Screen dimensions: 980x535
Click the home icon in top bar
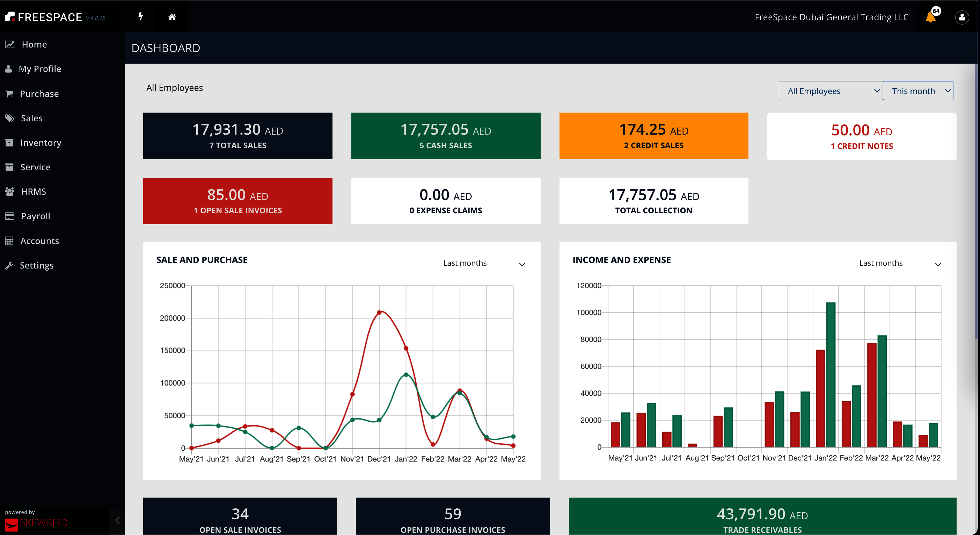(x=172, y=16)
